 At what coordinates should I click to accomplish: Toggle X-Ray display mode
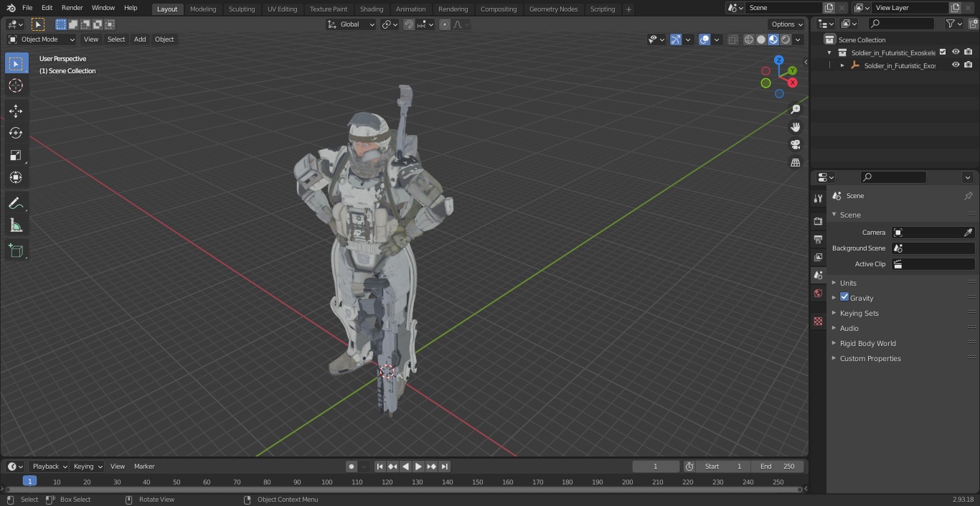click(x=732, y=39)
